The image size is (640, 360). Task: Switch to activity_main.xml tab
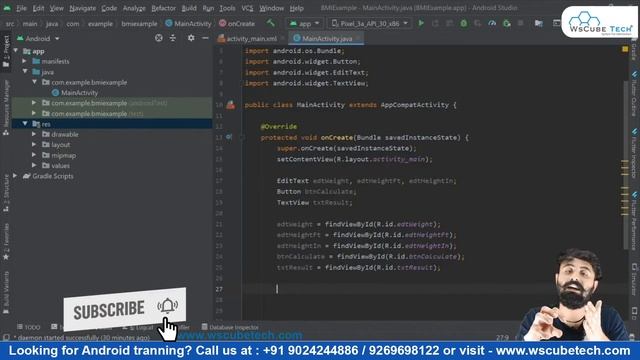251,39
